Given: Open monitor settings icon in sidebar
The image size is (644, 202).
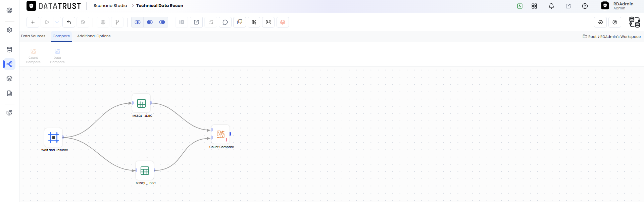Looking at the screenshot, I should pyautogui.click(x=9, y=113).
